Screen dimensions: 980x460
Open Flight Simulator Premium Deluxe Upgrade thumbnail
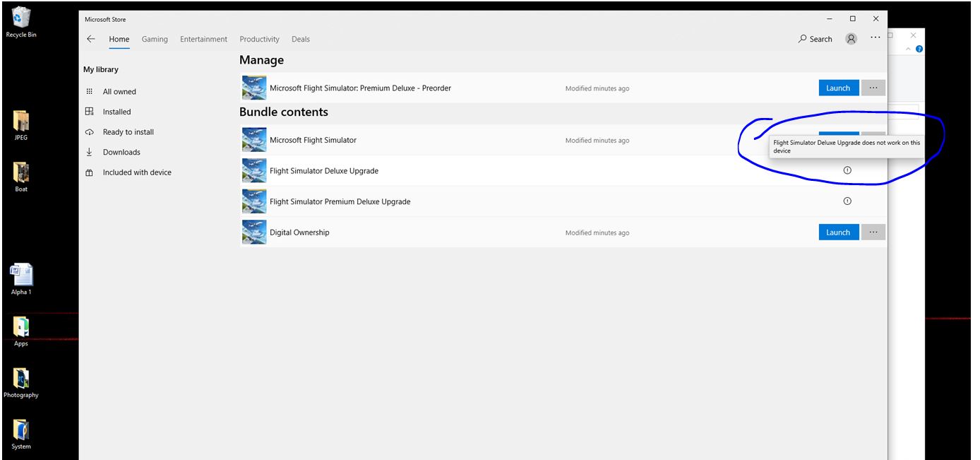click(254, 201)
